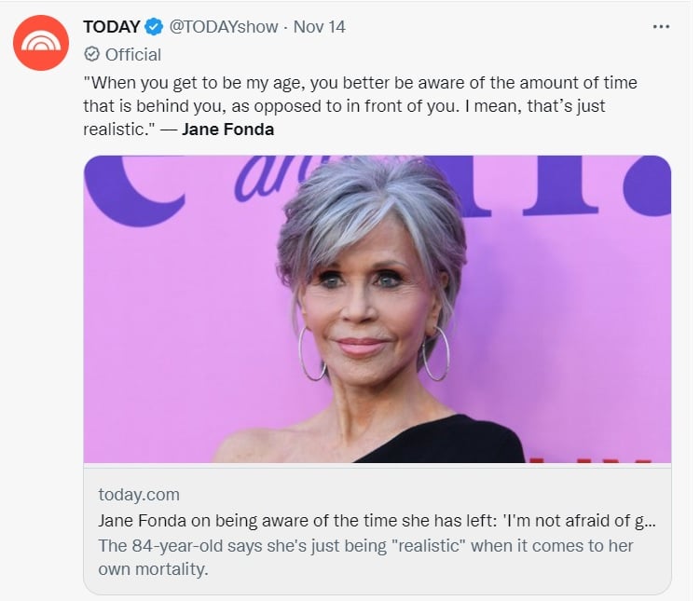Image resolution: width=700 pixels, height=601 pixels.
Task: Click the blue verified badge beside TODAY
Action: [155, 27]
